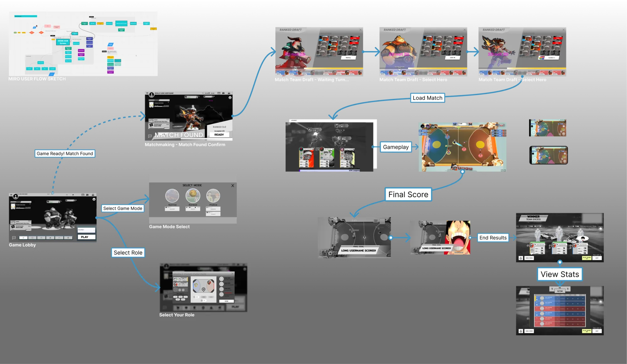Select the 'Game Ready! Match Found' flow label
The image size is (627, 364).
pyautogui.click(x=65, y=153)
